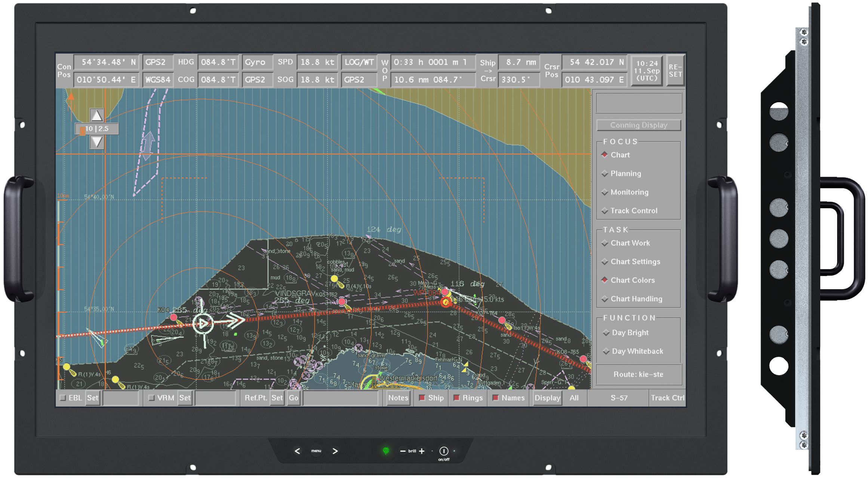The image size is (868, 479).
Task: Click the empty message box above Conning Display
Action: (x=638, y=103)
